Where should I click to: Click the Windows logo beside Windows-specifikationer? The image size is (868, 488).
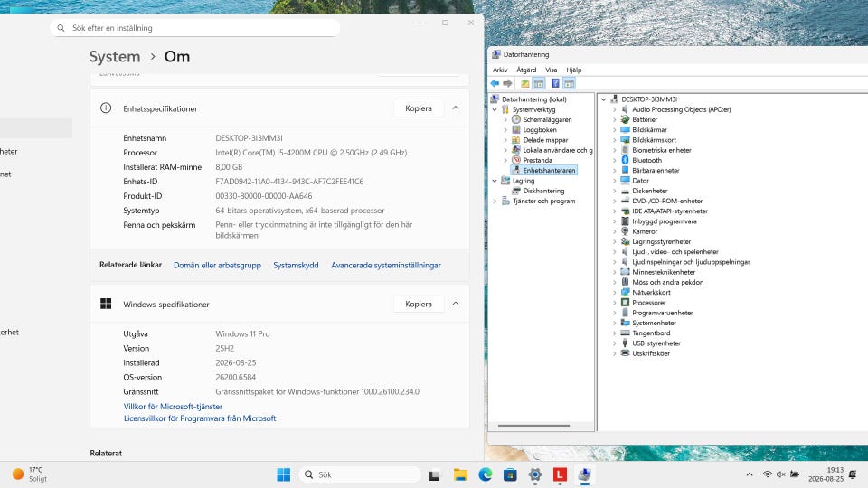(x=106, y=304)
